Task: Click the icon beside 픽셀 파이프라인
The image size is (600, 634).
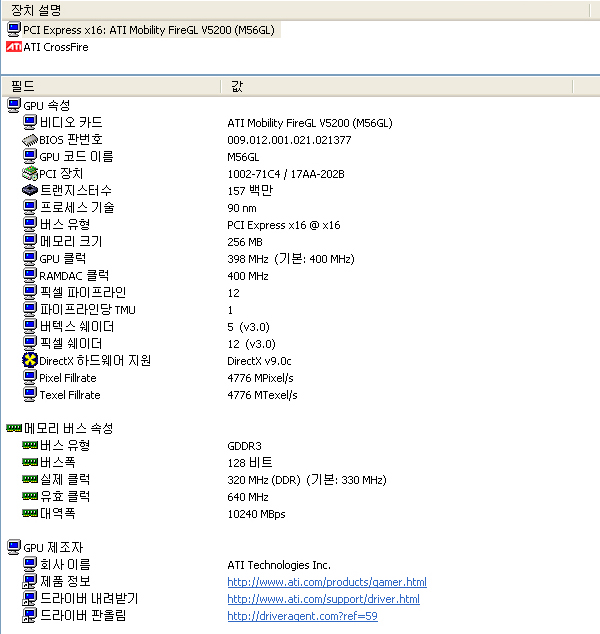Action: tap(30, 292)
